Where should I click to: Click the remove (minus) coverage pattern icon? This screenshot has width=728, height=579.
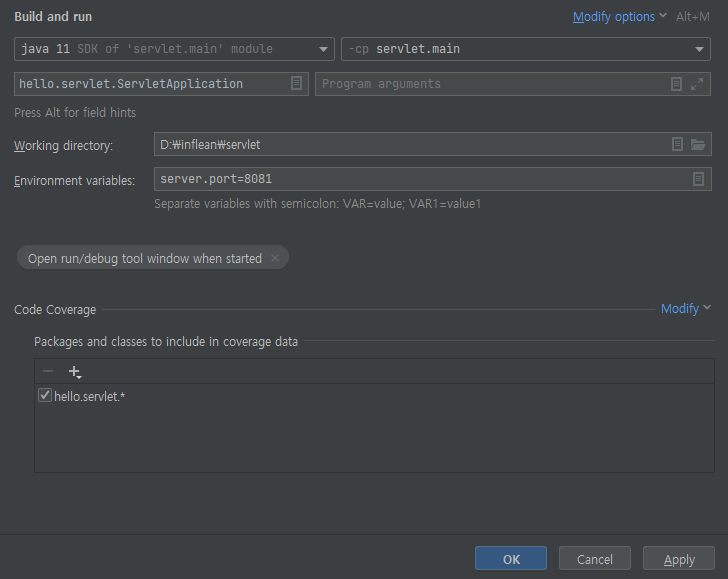(x=48, y=371)
